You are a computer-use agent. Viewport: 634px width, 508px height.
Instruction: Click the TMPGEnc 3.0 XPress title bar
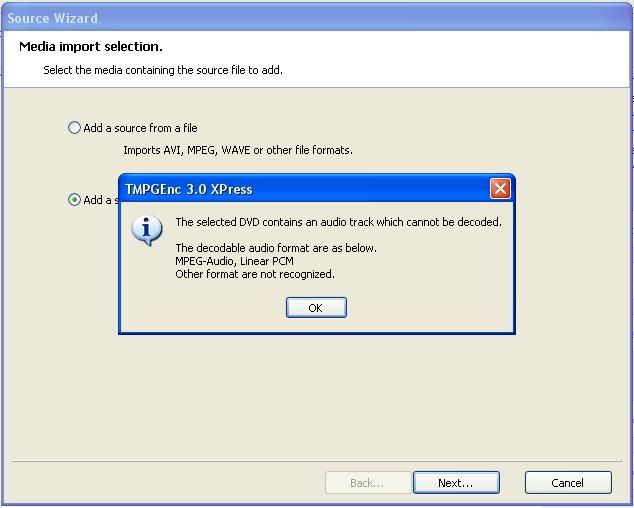pyautogui.click(x=303, y=189)
